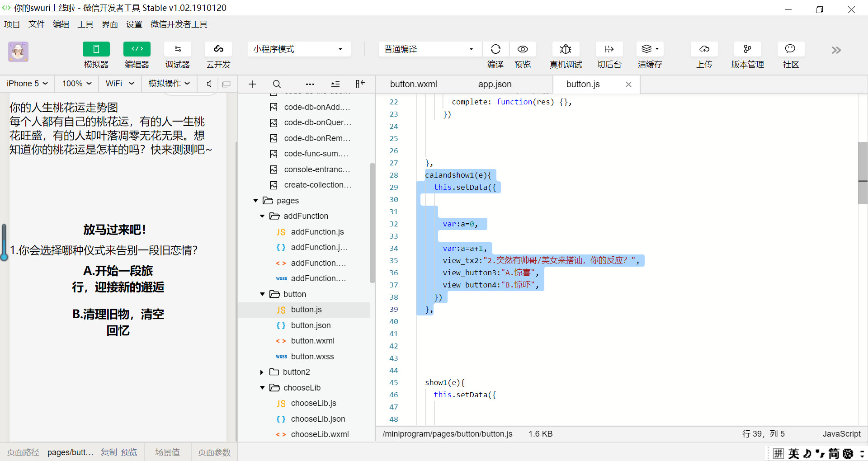868x461 pixels.
Task: Open the iPhone 5 device dropdown
Action: (27, 84)
